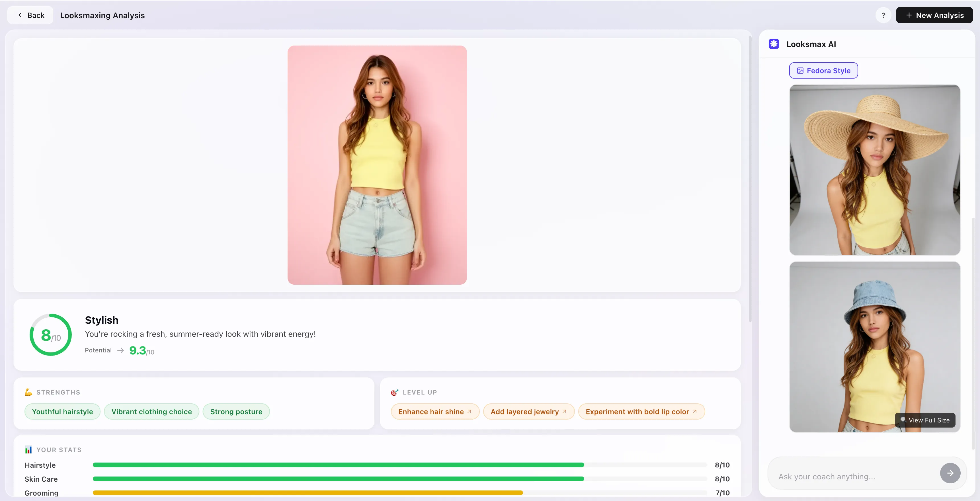Select the Enhance hair shine suggestion
The height and width of the screenshot is (501, 980).
(434, 411)
